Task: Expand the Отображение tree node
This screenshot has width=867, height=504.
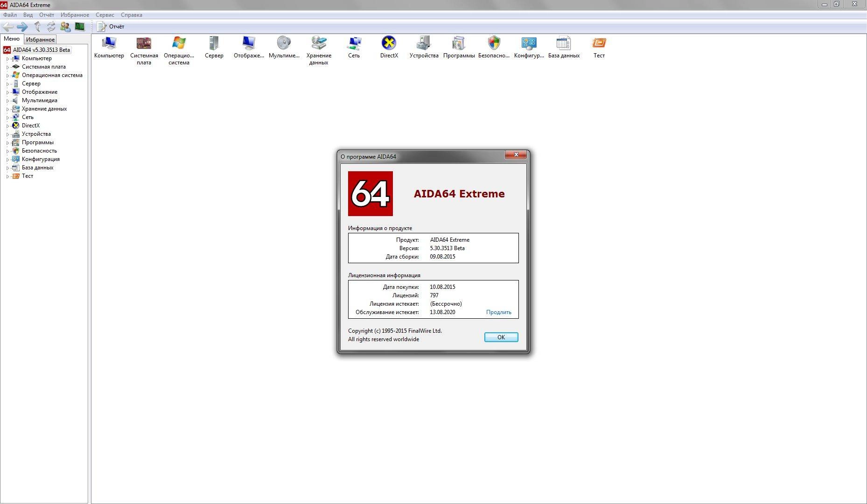Action: coord(7,92)
